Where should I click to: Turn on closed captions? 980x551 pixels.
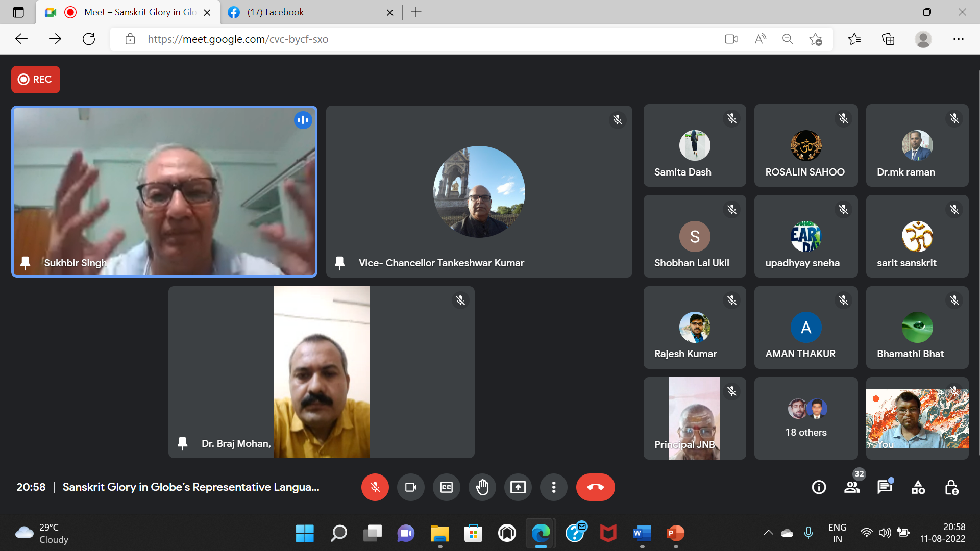[447, 487]
